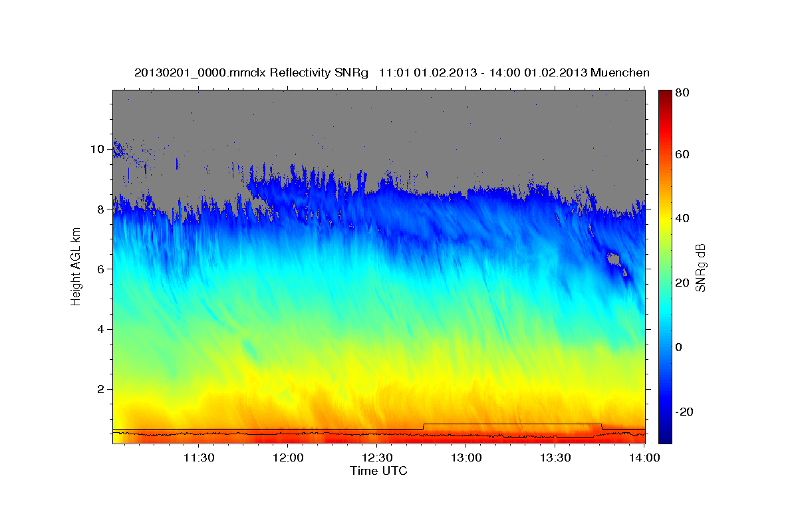The image size is (798, 532).
Task: Click the 'Height AGL km' axis label
Action: (x=76, y=266)
